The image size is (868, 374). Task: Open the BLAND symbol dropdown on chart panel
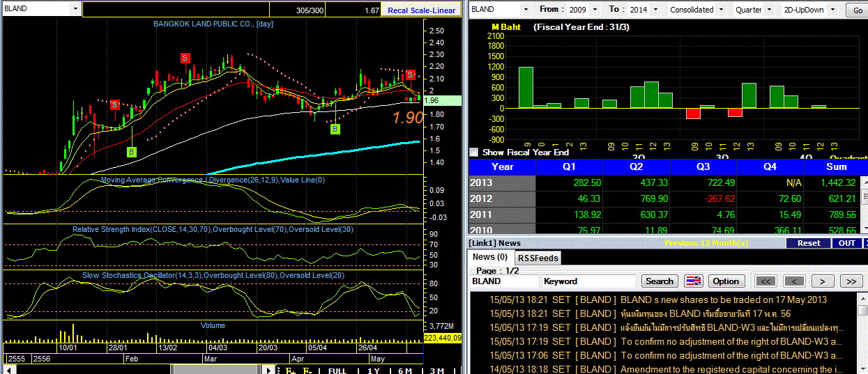75,10
